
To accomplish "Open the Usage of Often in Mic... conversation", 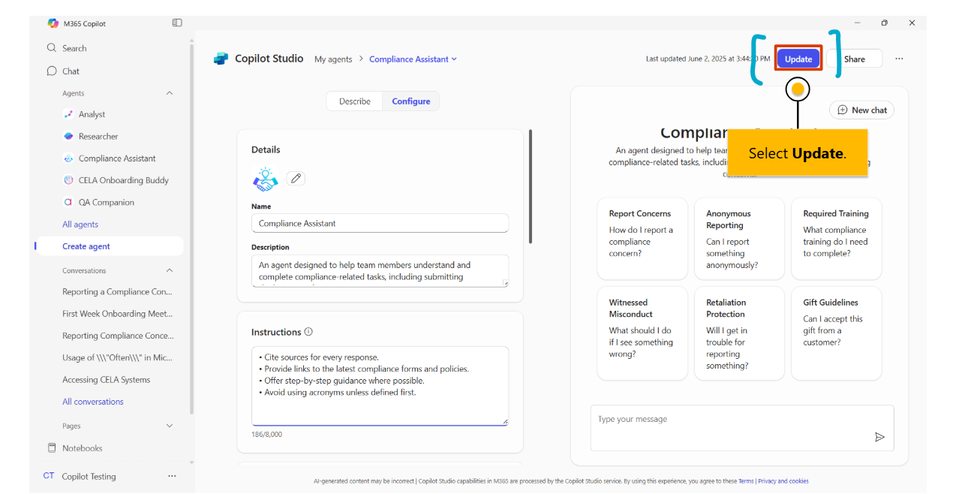I will point(118,358).
